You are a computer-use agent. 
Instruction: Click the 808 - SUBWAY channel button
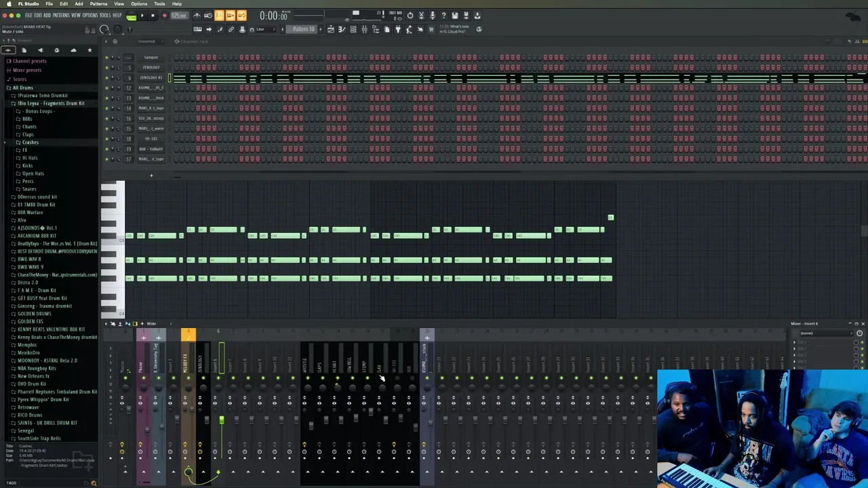tap(151, 149)
